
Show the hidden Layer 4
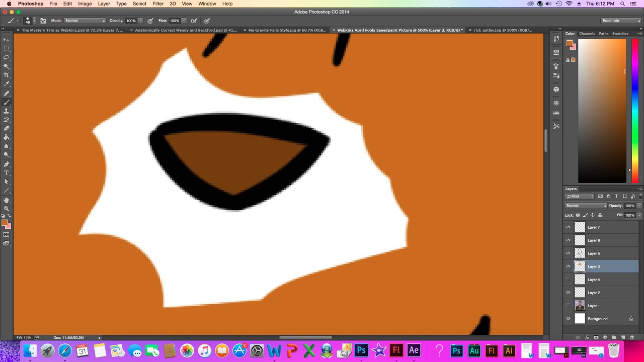[569, 280]
